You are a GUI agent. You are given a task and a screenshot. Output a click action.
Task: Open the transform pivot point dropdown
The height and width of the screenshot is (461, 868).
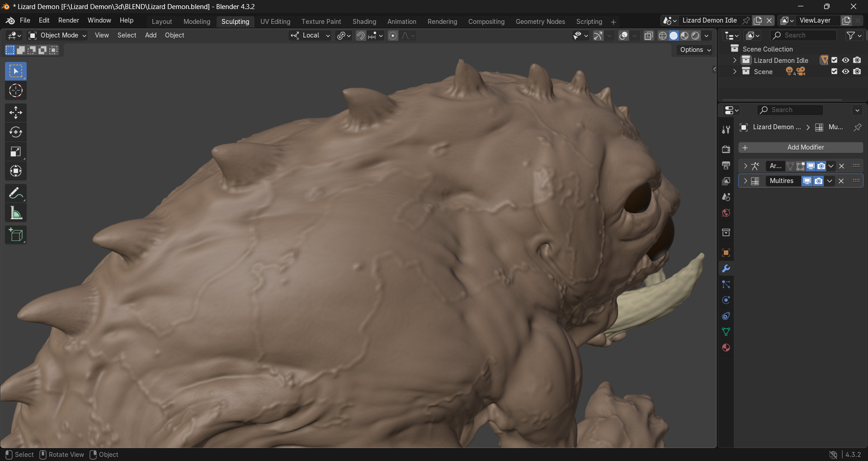[344, 36]
